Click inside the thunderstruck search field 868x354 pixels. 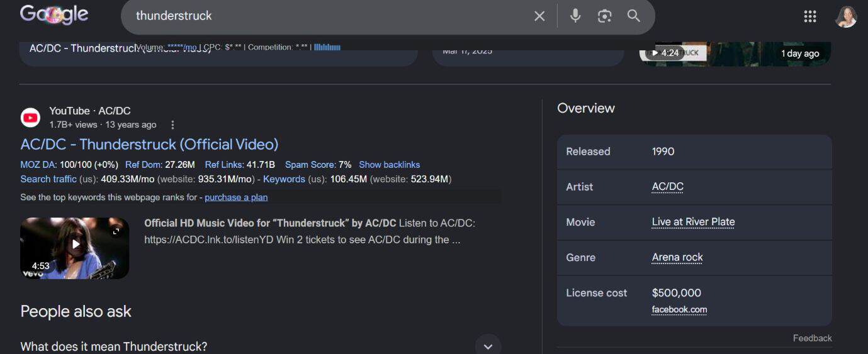point(327,16)
